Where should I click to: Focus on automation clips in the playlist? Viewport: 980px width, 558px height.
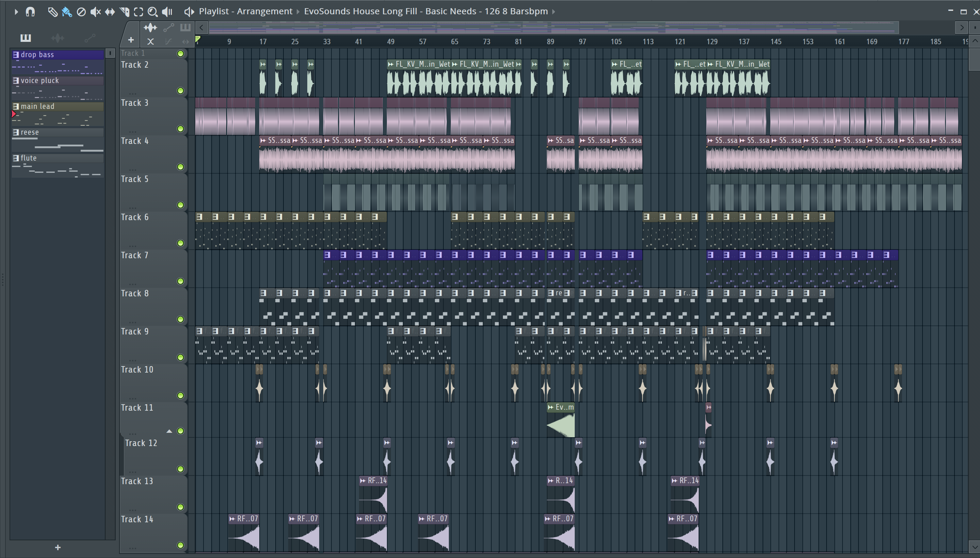169,28
